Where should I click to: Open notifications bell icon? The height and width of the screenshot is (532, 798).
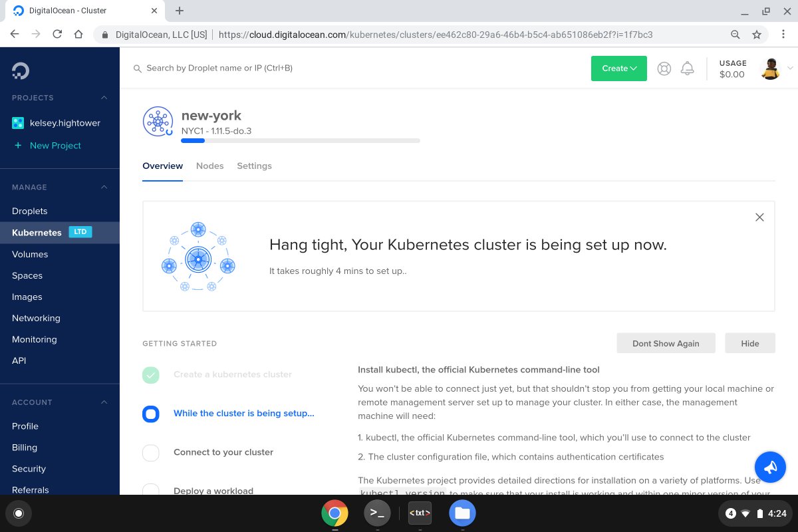click(688, 68)
